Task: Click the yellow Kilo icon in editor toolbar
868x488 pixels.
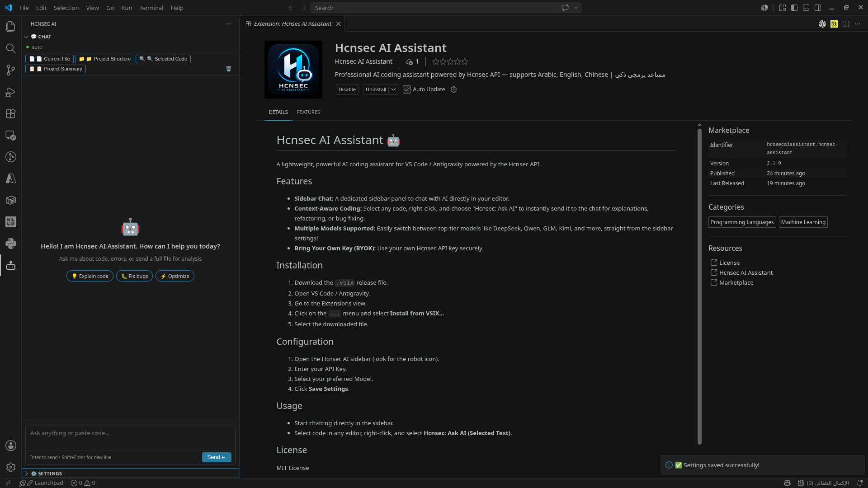Action: coord(834,24)
